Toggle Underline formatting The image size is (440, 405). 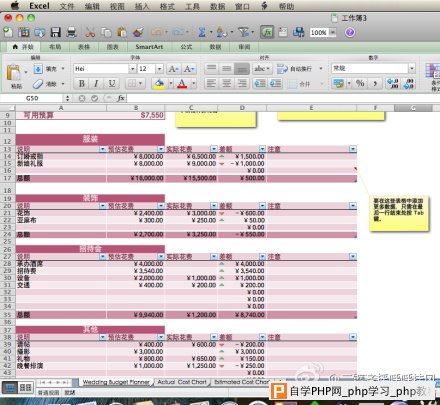pyautogui.click(x=112, y=83)
